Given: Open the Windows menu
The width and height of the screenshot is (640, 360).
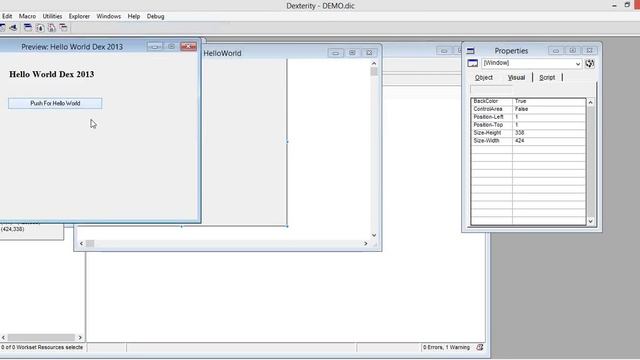Looking at the screenshot, I should pyautogui.click(x=109, y=16).
